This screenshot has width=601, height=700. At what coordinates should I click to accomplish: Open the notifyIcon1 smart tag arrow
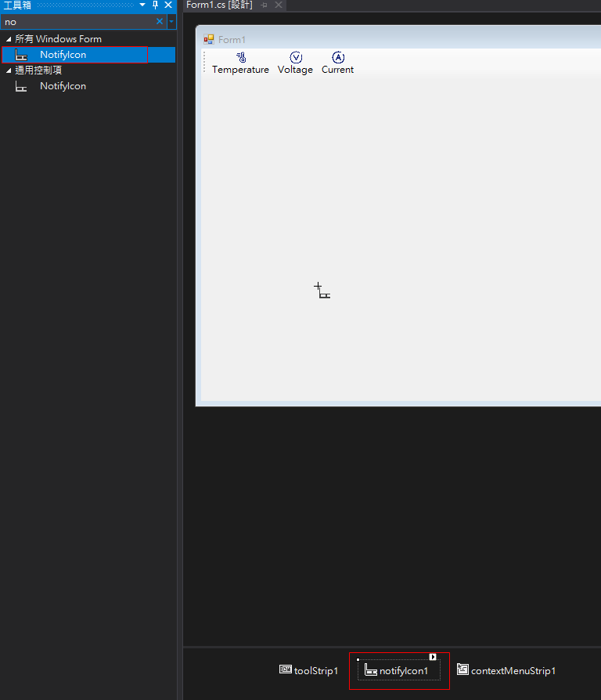pos(433,657)
